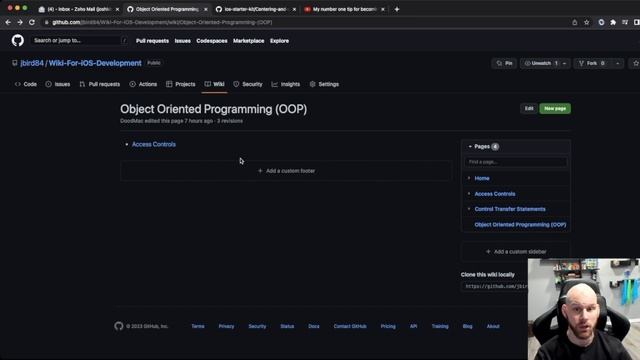Edit the wiki page with Edit button
Screen dimensions: 640x360
point(529,109)
